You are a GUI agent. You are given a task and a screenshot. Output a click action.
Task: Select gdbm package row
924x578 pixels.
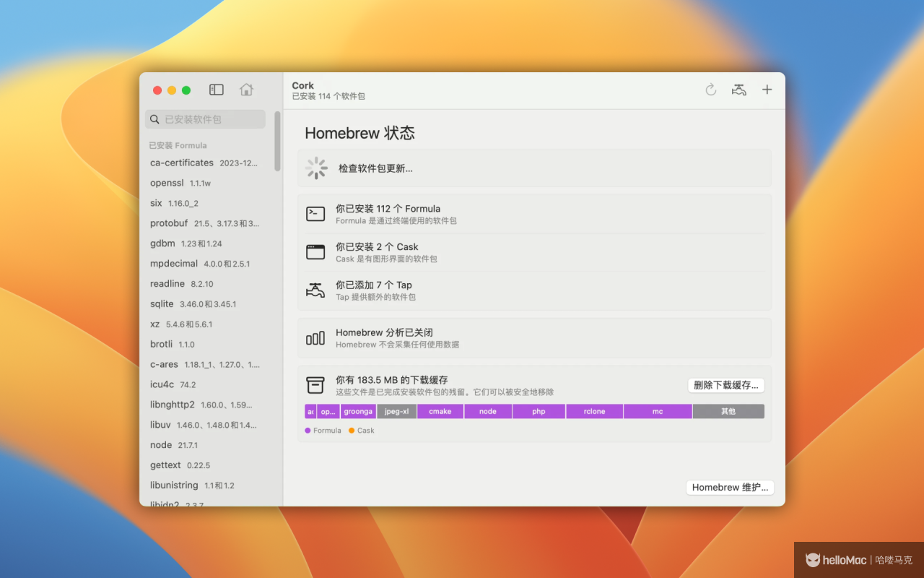tap(205, 243)
